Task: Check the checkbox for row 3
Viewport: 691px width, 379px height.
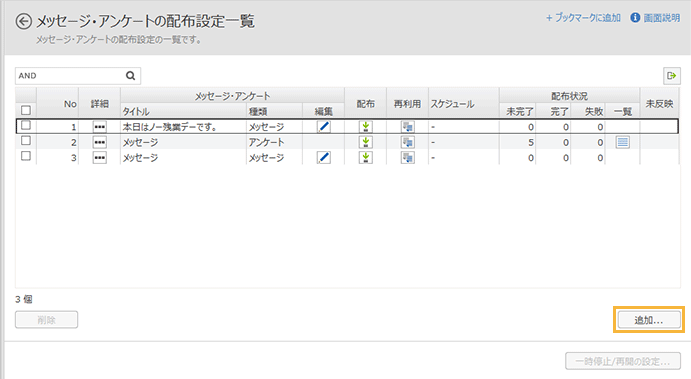Action: tap(26, 156)
